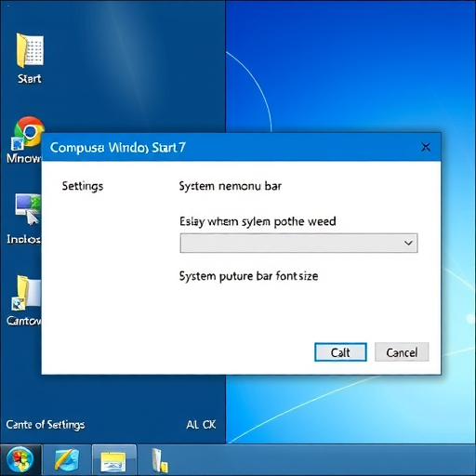This screenshot has width=476, height=476.
Task: Click the Calt button
Action: (x=340, y=352)
